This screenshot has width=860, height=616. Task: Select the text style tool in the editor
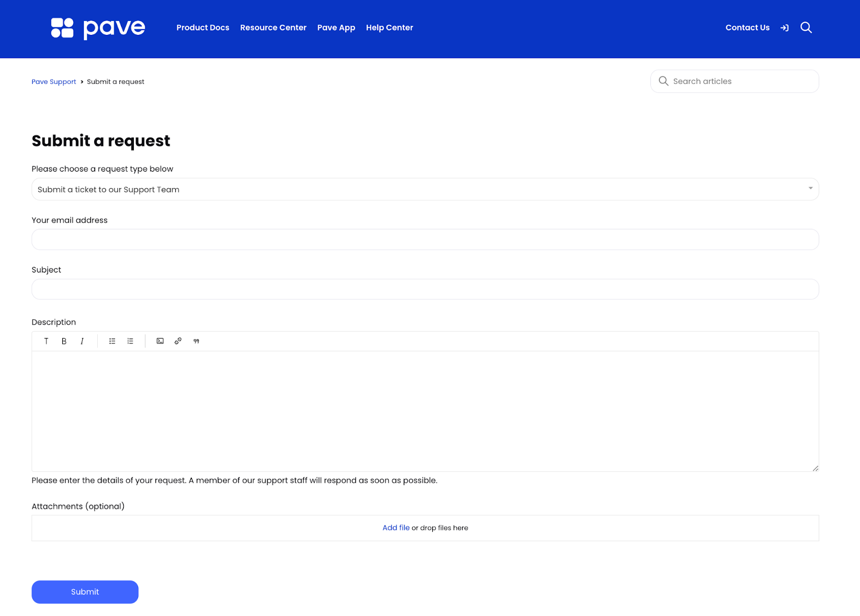click(46, 341)
